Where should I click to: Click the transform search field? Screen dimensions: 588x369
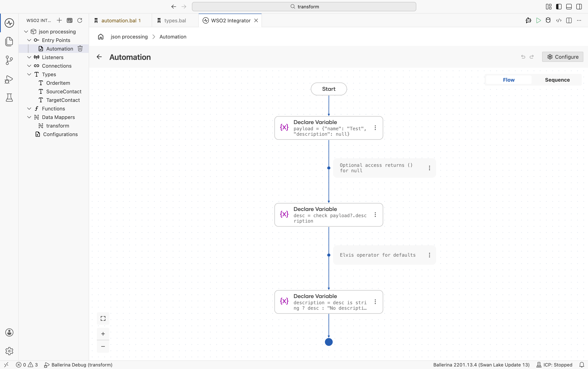click(x=304, y=7)
